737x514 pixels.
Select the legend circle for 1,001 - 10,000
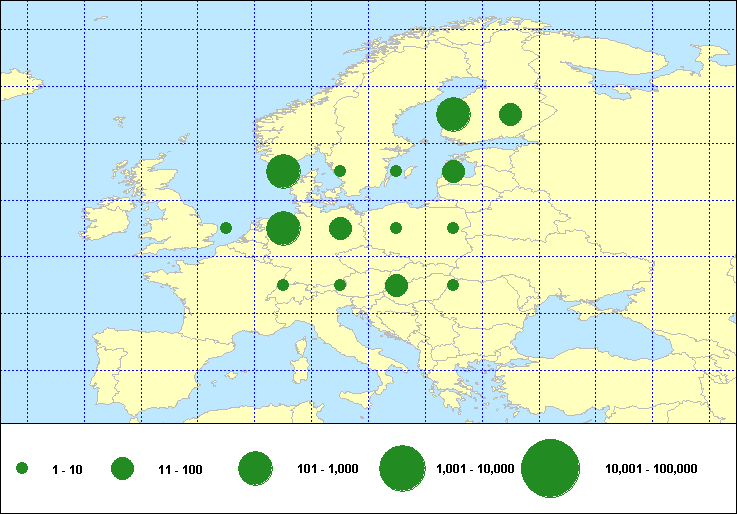pyautogui.click(x=403, y=468)
